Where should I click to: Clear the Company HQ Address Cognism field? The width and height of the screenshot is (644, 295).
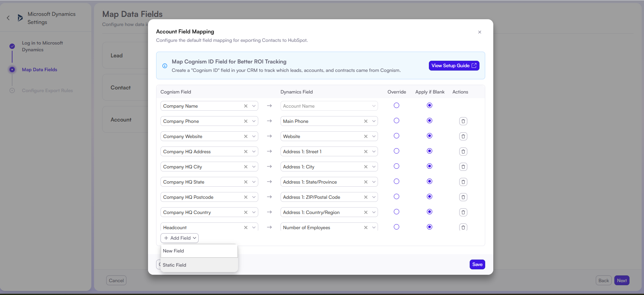pyautogui.click(x=246, y=152)
